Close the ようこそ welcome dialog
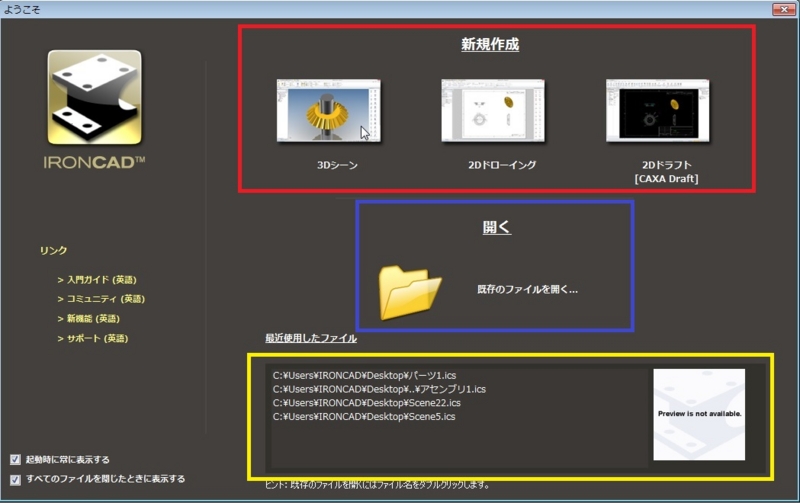 tap(784, 9)
